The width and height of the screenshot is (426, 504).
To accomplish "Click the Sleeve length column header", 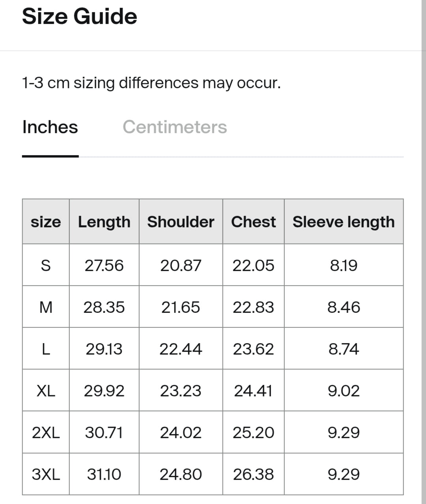I will (344, 222).
